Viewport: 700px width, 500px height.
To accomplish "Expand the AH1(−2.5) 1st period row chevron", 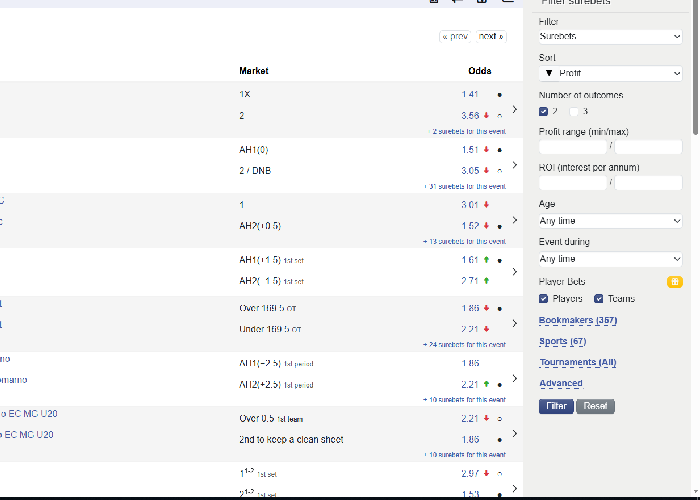I will [x=515, y=379].
